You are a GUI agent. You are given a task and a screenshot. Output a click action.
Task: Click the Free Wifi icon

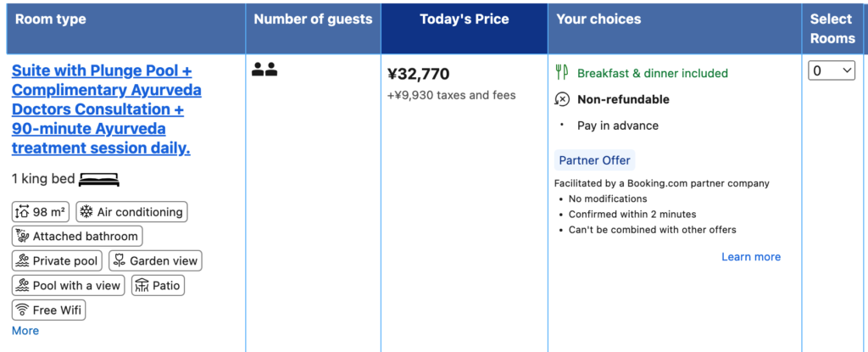22,310
